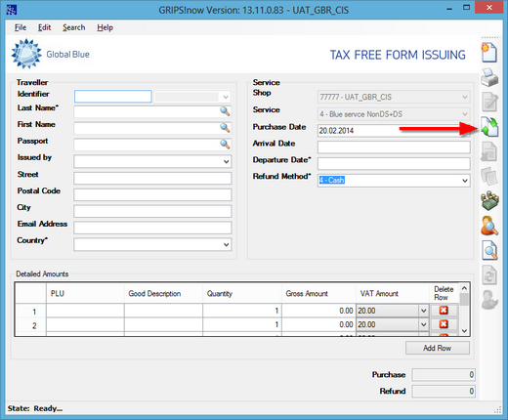Click the copy documents icon
This screenshot has width=508, height=420.
(489, 176)
